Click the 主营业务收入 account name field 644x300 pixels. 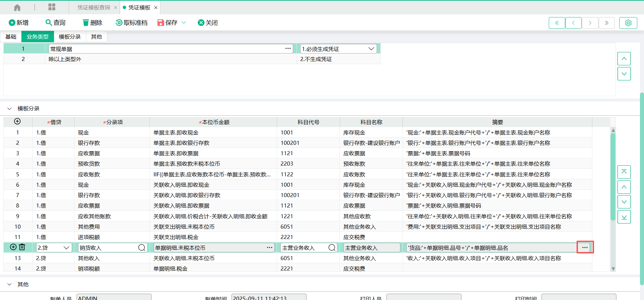[x=372, y=248]
